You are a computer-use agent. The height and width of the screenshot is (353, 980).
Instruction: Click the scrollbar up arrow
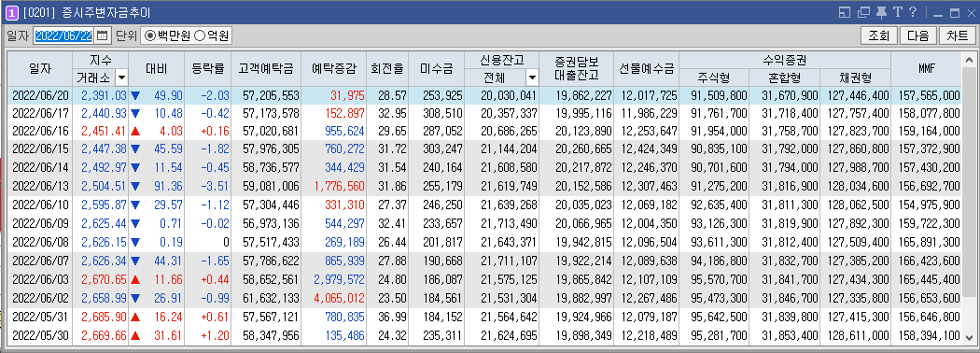point(970,60)
